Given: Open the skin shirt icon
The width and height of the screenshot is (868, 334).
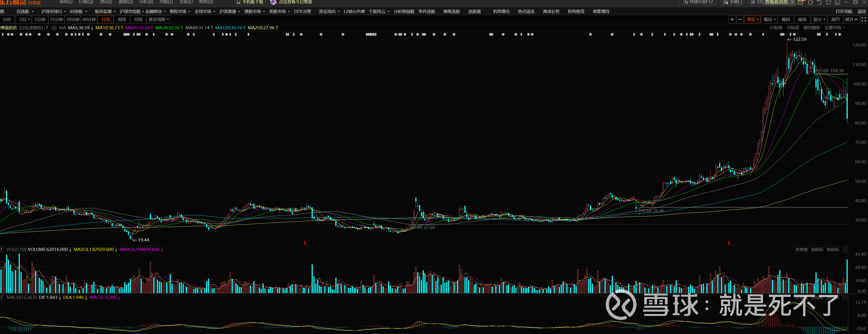Looking at the screenshot, I should pos(828,2).
